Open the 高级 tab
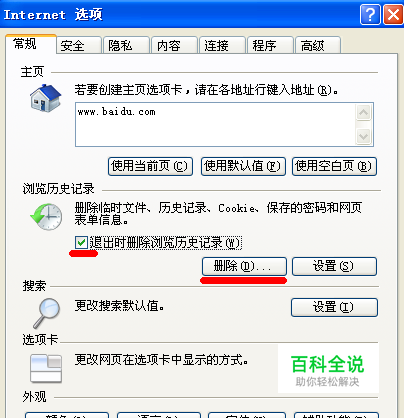Viewport: 404px width, 418px height. [318, 45]
